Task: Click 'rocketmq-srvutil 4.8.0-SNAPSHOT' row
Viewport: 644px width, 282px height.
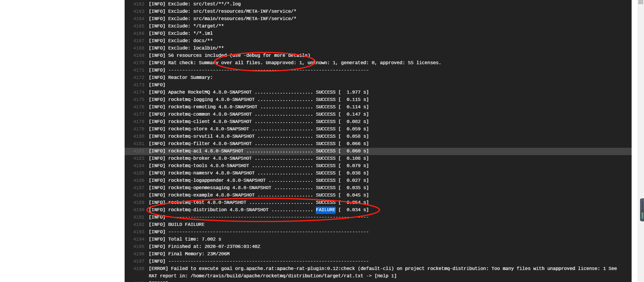Action: coord(259,136)
